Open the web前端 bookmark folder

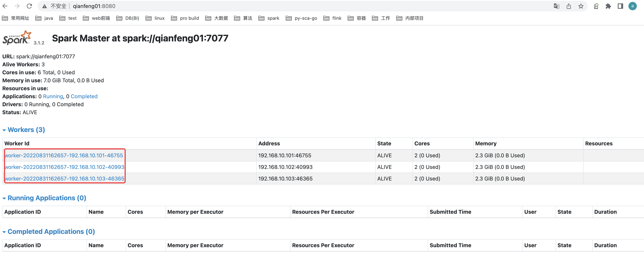tap(97, 18)
